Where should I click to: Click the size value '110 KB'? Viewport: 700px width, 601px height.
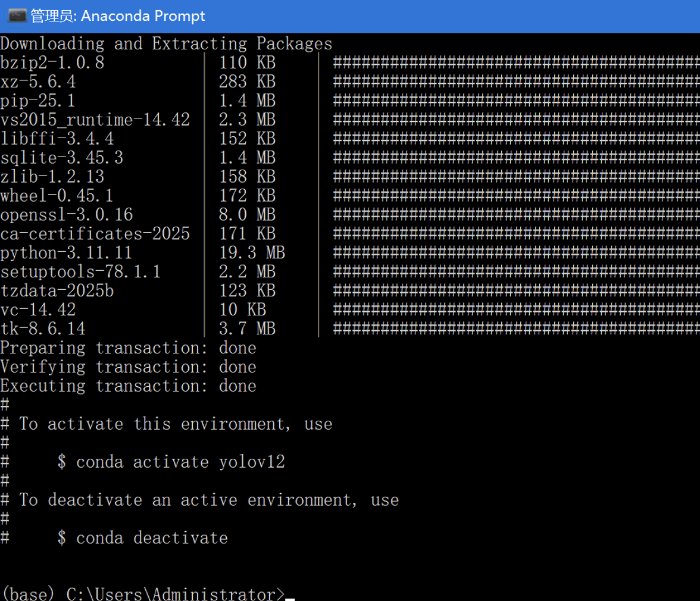(x=248, y=62)
